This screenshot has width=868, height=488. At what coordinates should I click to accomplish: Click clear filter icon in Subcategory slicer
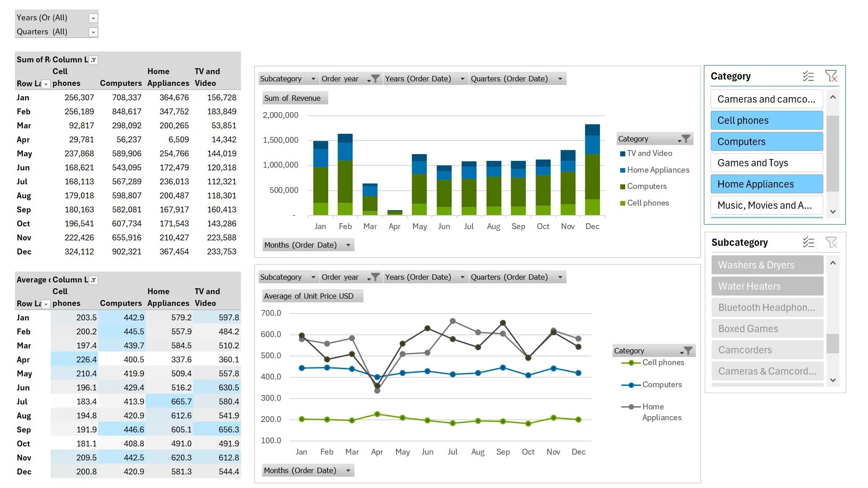coord(831,243)
